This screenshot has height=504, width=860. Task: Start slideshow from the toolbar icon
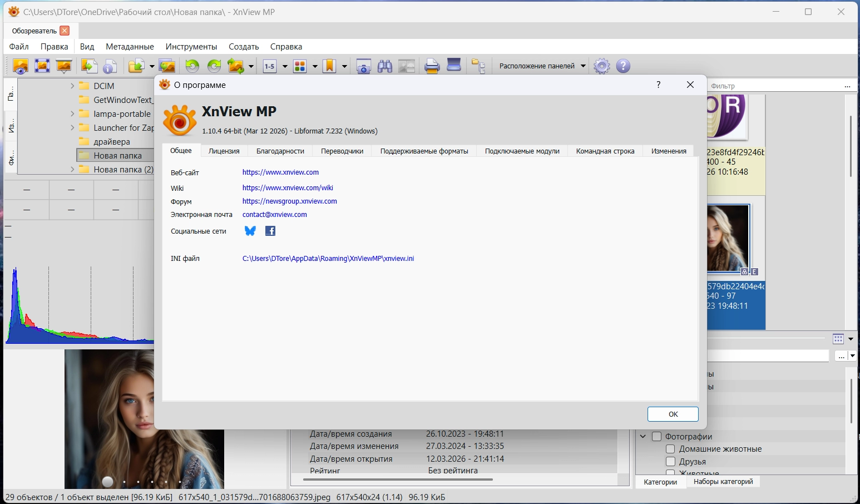(x=64, y=66)
